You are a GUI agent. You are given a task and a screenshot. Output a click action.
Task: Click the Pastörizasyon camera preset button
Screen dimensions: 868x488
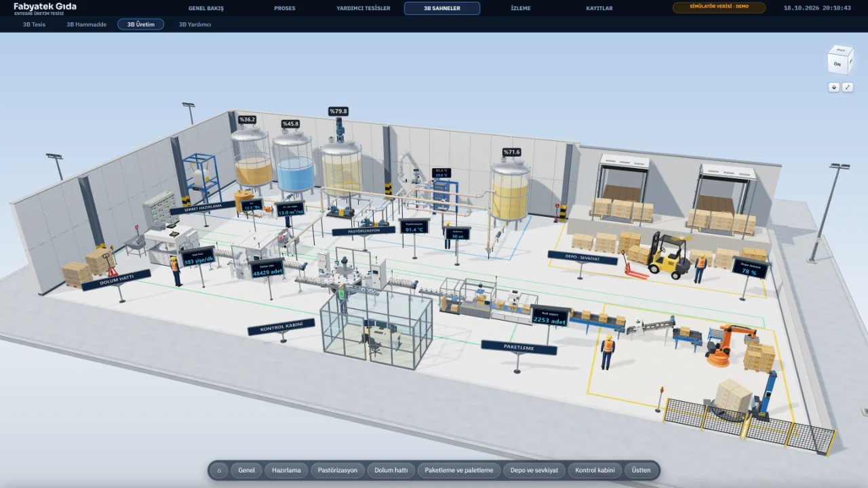pyautogui.click(x=338, y=470)
